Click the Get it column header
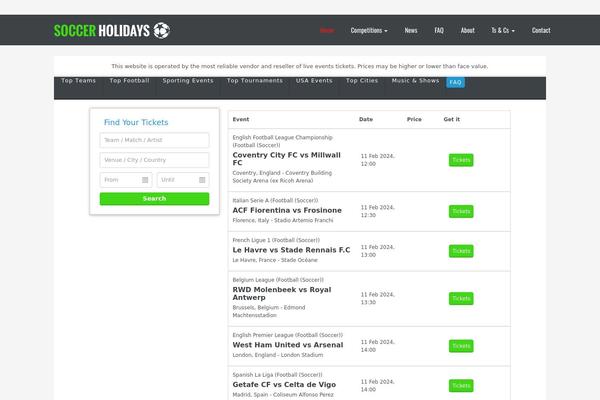The height and width of the screenshot is (400, 600). pos(452,119)
